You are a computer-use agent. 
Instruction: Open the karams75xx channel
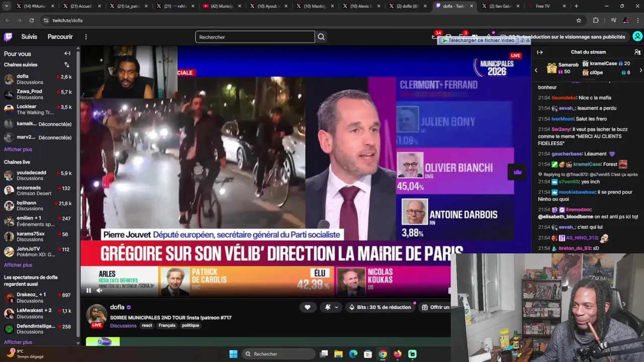pos(38,236)
